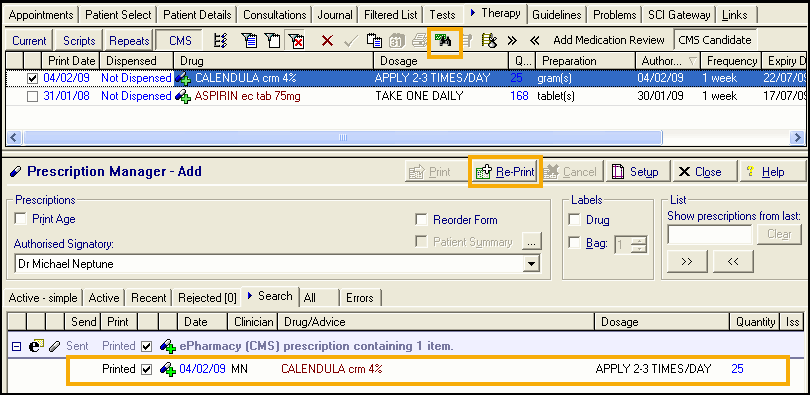Click the copy item toolbar icon
Viewport: 810px width, 395px height.
374,40
